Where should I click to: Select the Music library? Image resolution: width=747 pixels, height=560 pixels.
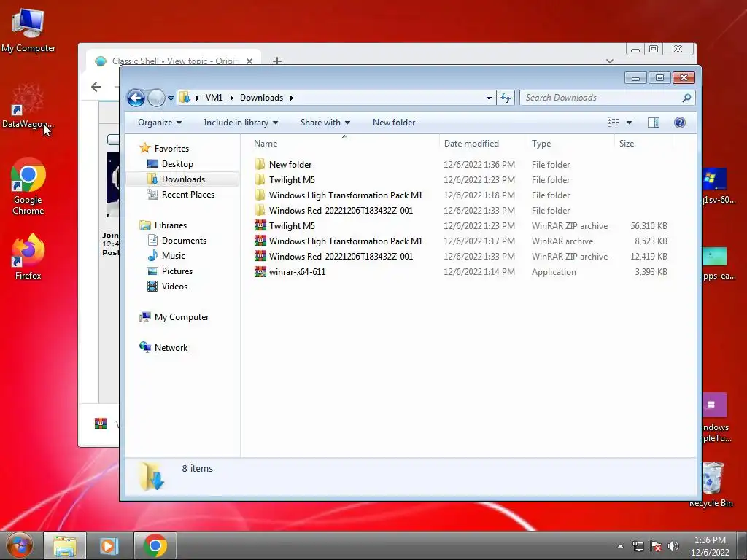point(173,256)
